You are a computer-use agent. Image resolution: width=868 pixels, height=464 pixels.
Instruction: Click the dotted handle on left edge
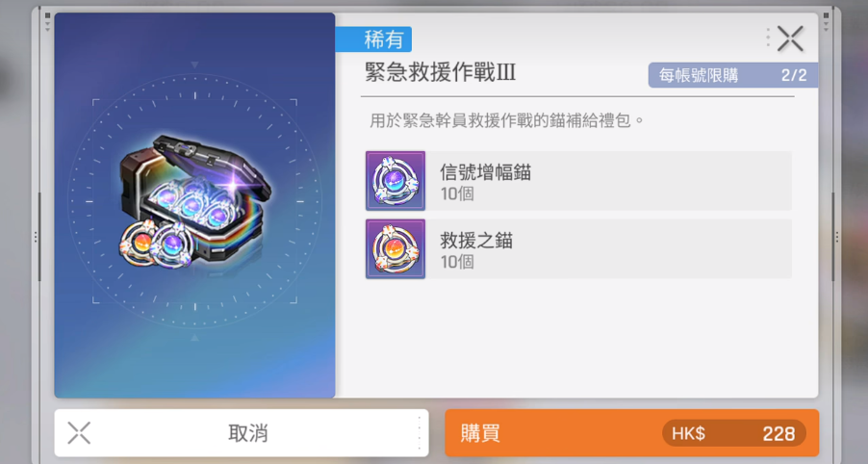pos(36,237)
